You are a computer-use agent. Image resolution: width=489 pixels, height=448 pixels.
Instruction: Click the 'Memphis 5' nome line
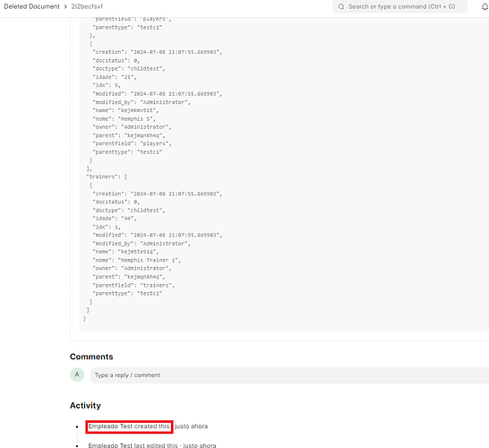124,119
